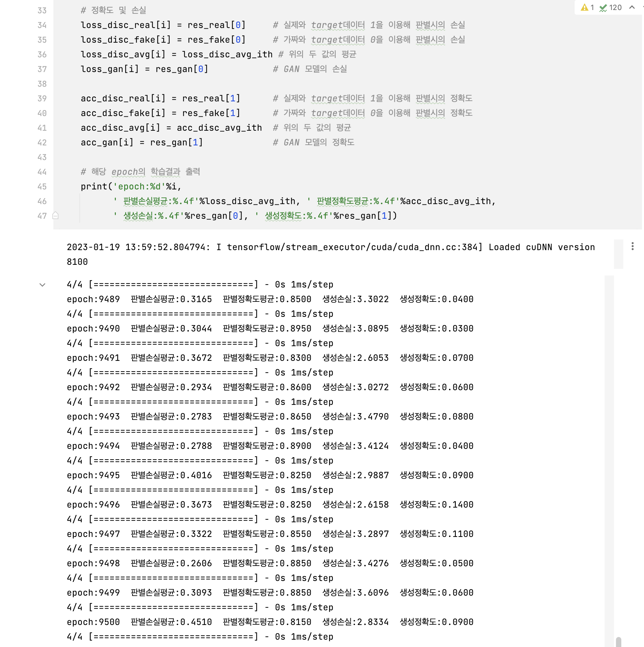Click the fold marker beside line 47
The image size is (644, 647).
[x=56, y=216]
